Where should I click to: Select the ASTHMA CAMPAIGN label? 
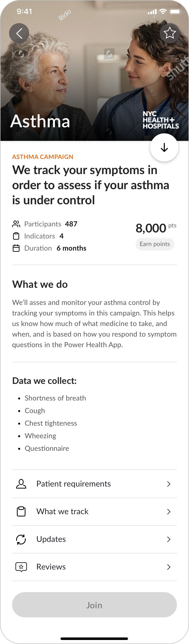(43, 157)
